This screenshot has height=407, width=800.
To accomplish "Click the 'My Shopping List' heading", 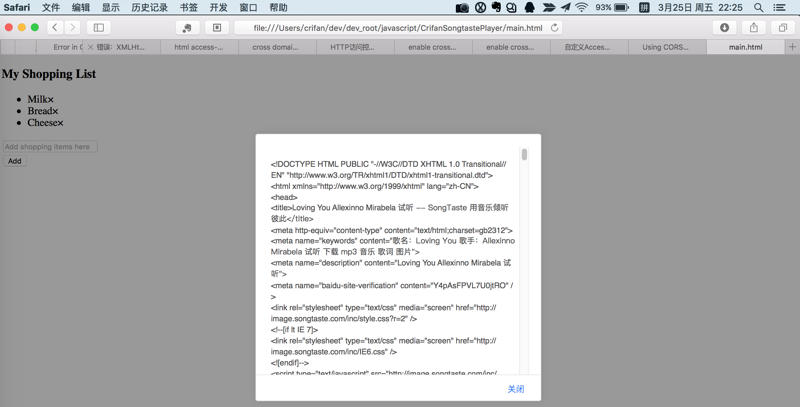I will 49,74.
